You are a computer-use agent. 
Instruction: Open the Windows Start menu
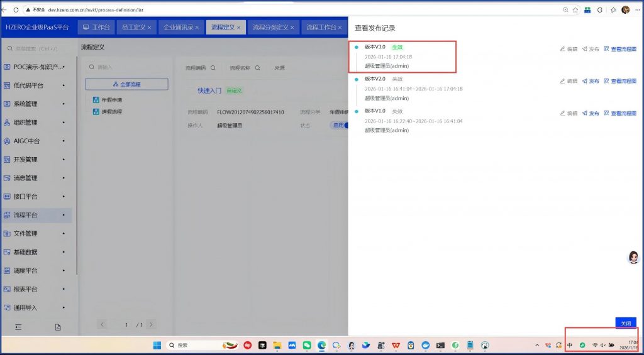click(157, 345)
